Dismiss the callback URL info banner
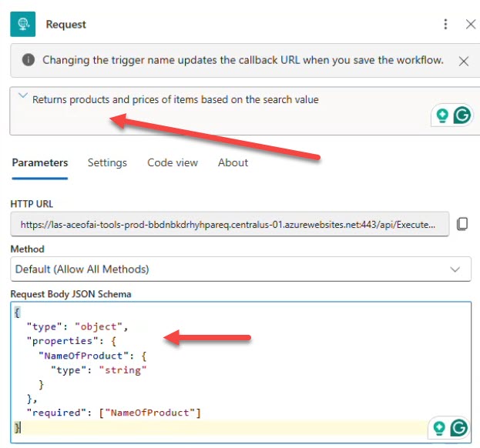The width and height of the screenshot is (480, 448). point(464,61)
